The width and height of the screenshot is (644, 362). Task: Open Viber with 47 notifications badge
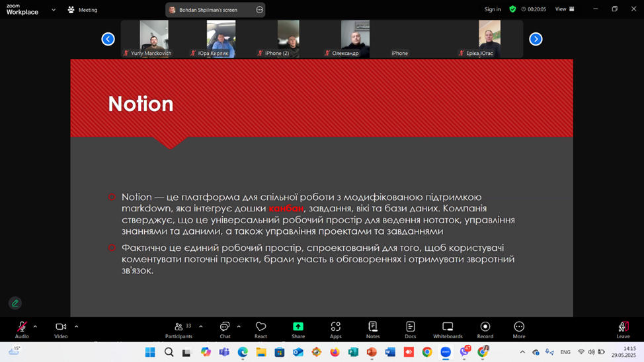(x=465, y=351)
